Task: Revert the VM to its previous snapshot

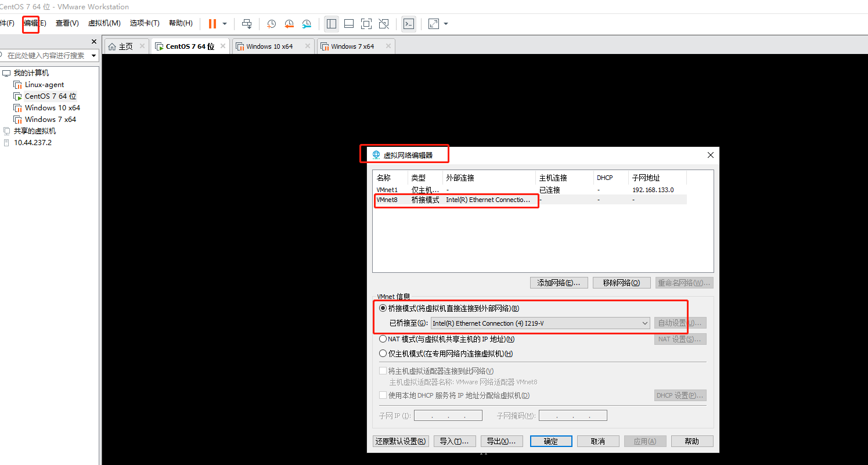Action: coord(289,24)
